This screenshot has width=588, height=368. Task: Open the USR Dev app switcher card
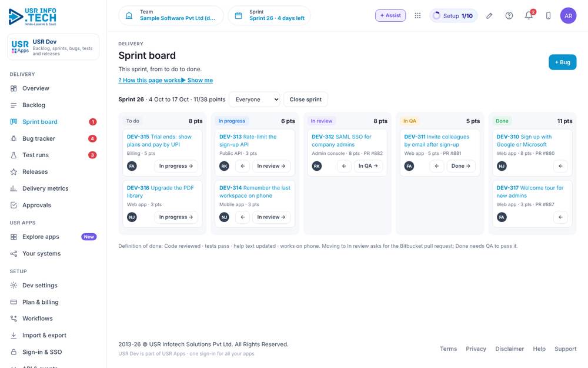click(x=54, y=47)
